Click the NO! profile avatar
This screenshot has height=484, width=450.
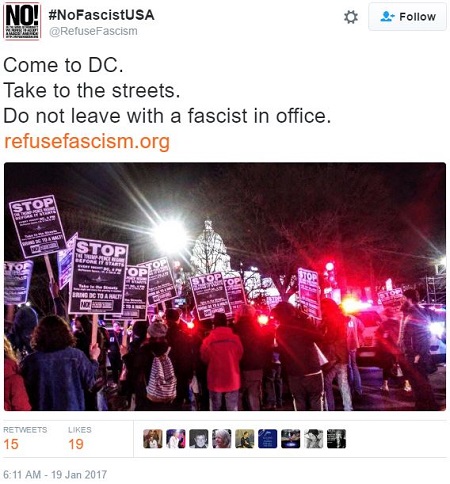point(21,21)
